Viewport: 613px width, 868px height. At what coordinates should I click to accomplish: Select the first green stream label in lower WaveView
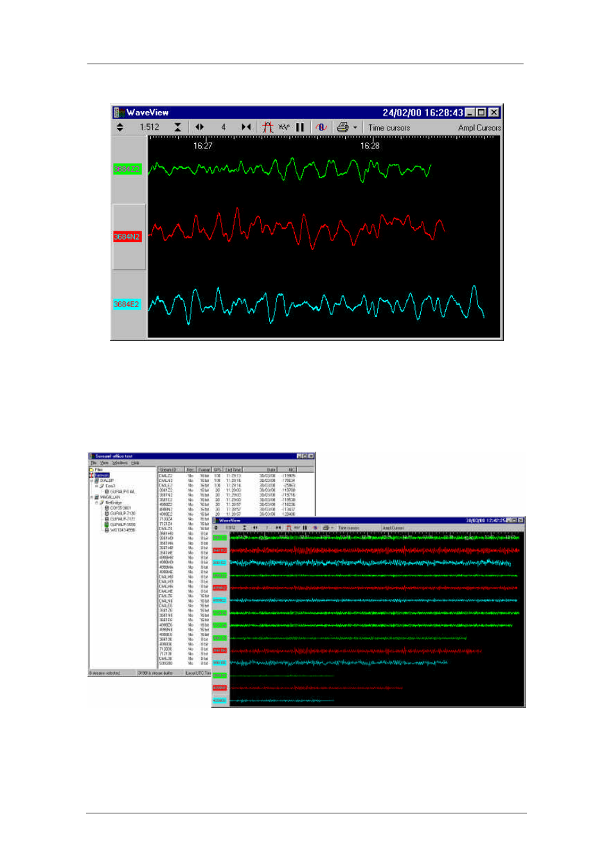[x=220, y=538]
